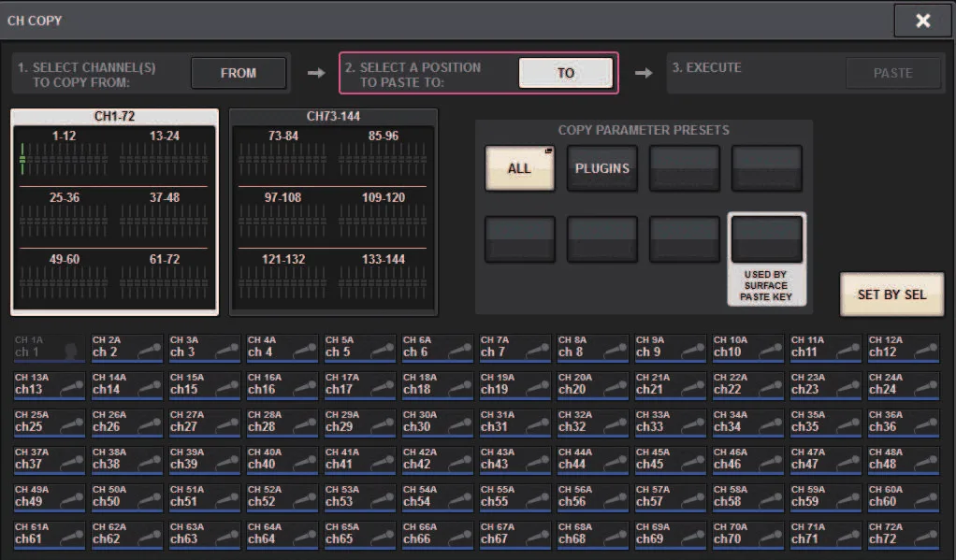The image size is (956, 560).
Task: Activate the FROM selection button
Action: click(239, 73)
